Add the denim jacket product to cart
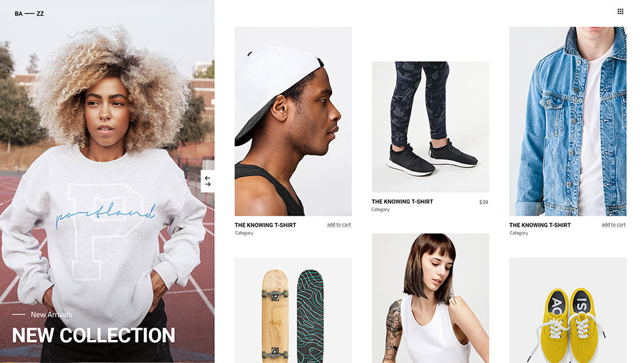 (x=613, y=225)
